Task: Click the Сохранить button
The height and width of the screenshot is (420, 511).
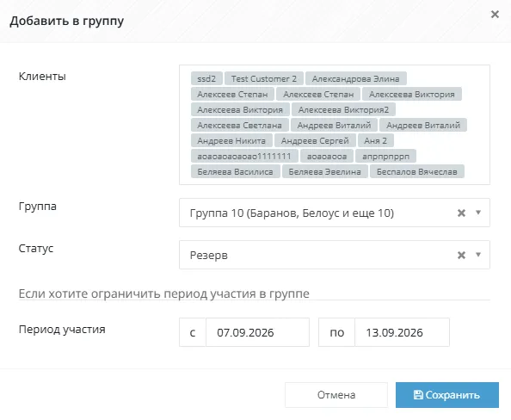Action: tap(447, 395)
